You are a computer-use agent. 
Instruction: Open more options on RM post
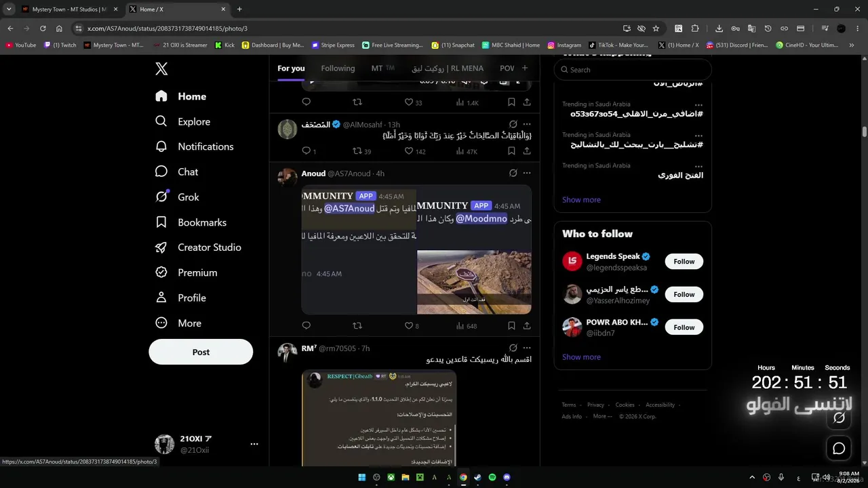coord(527,348)
